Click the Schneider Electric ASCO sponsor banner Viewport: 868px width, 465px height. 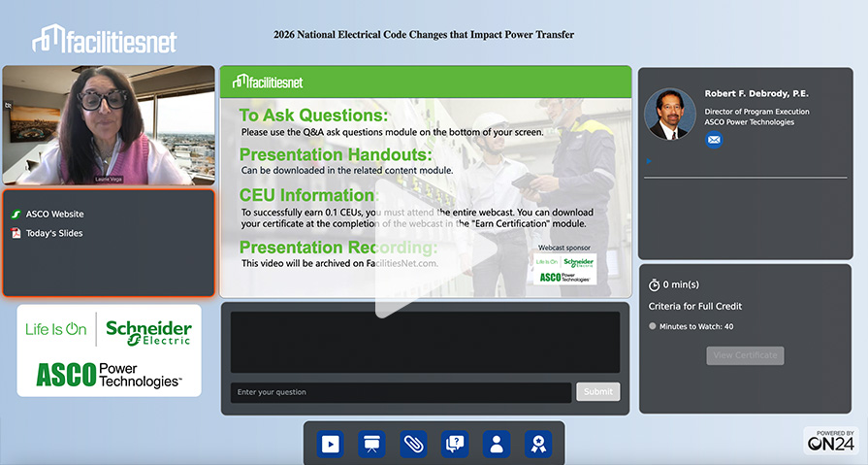[x=109, y=350]
